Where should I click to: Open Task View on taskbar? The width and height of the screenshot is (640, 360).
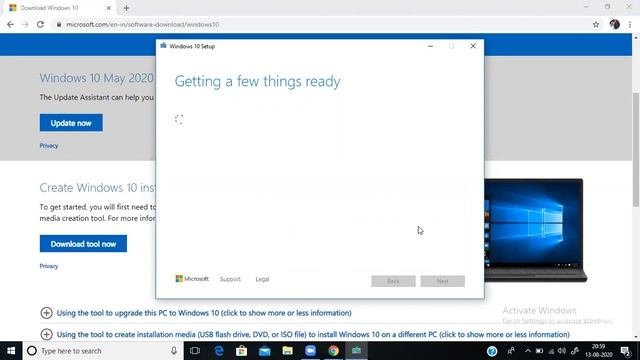click(195, 351)
